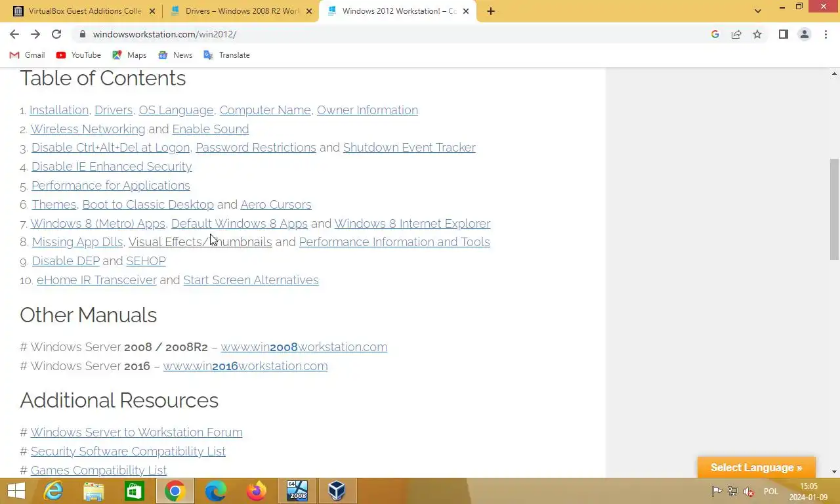Open the OS Language link
The height and width of the screenshot is (504, 840).
coord(176,110)
